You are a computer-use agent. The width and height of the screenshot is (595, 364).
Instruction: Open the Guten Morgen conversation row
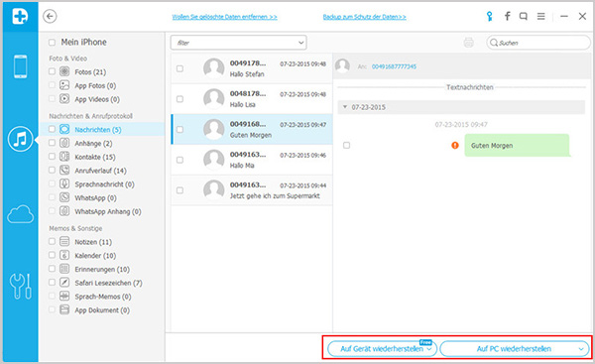point(252,129)
